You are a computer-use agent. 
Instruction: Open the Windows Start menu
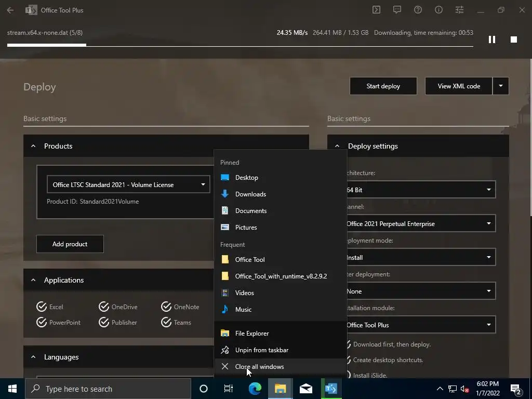(12, 389)
